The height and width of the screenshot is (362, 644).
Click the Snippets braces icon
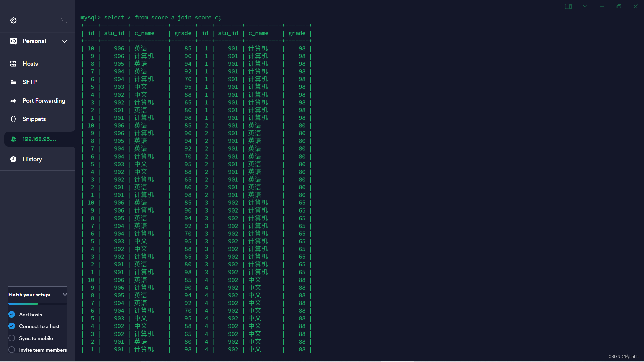click(x=13, y=119)
